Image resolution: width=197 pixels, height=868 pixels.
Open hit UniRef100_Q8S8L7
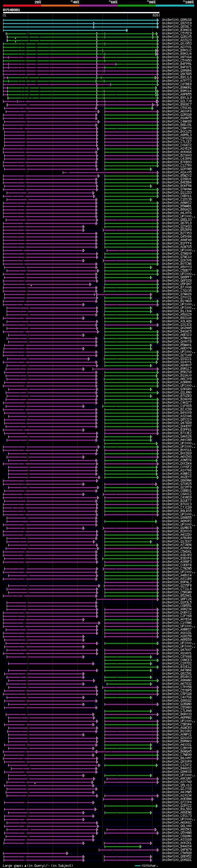coord(177,26)
